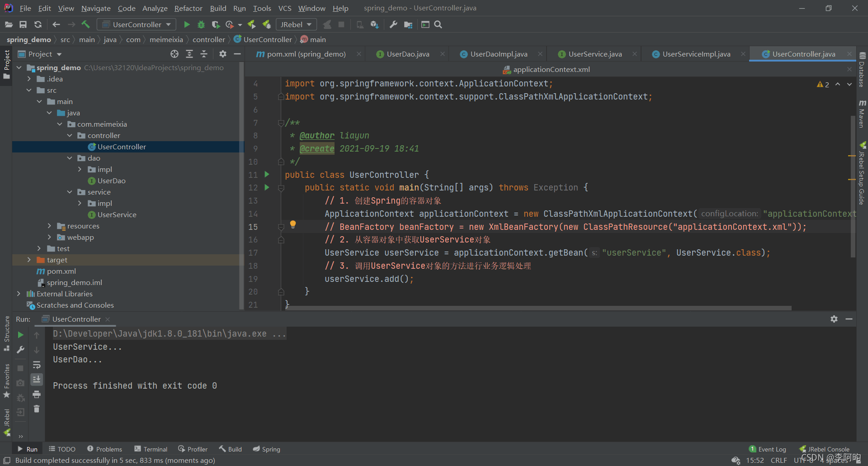The width and height of the screenshot is (868, 466).
Task: Click the warnings count indicator in editor
Action: click(823, 84)
